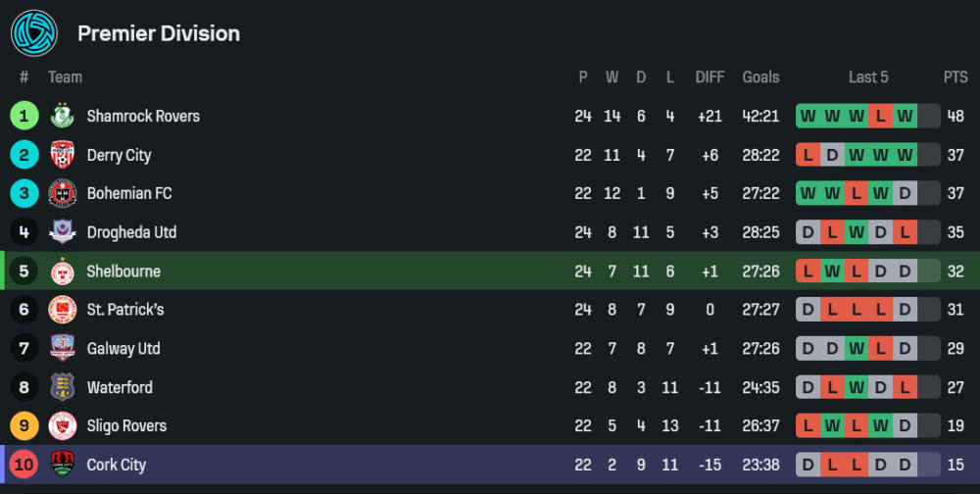The image size is (980, 494).
Task: Click the Bohemian FC club crest
Action: coord(63,193)
